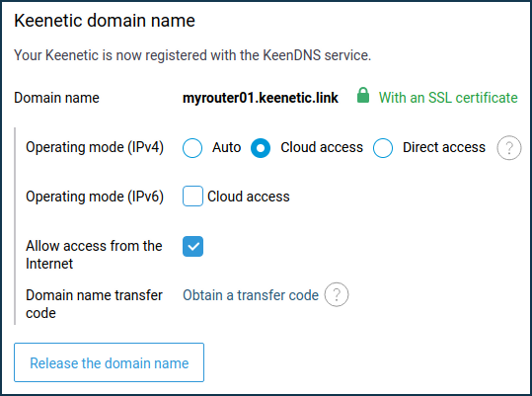532x396 pixels.
Task: Click the With an SSL certificate text
Action: tap(448, 98)
